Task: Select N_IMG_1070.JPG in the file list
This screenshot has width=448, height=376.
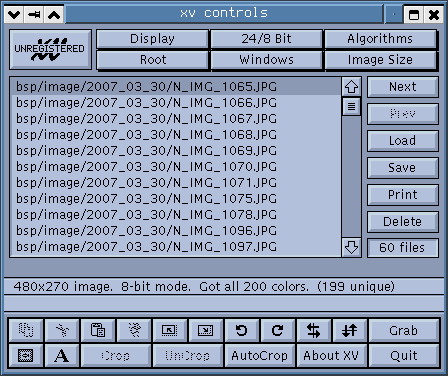Action: point(175,167)
